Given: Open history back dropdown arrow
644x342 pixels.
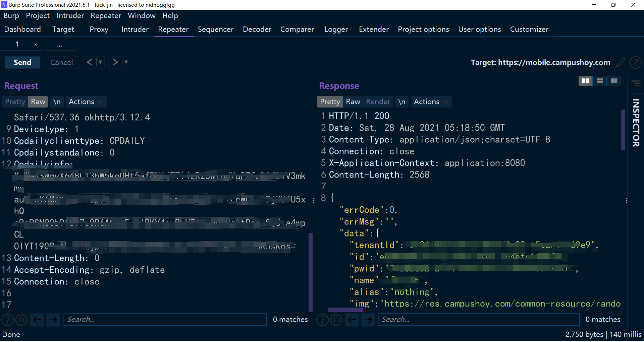Looking at the screenshot, I should click(x=100, y=62).
